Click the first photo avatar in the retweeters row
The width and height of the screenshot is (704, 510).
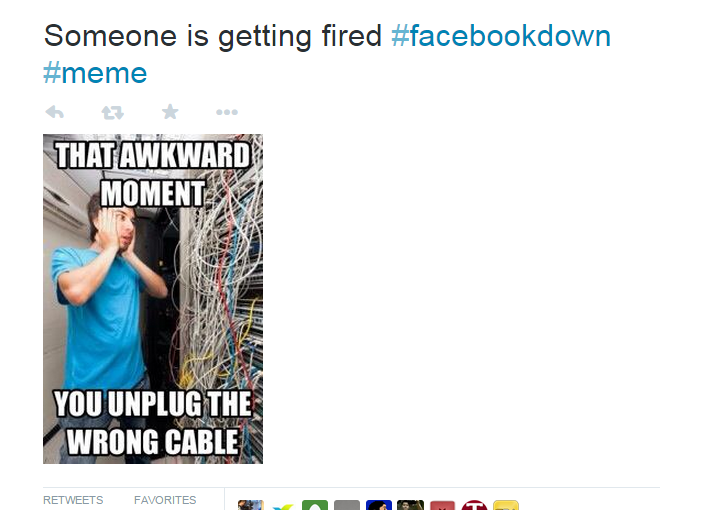[251, 505]
